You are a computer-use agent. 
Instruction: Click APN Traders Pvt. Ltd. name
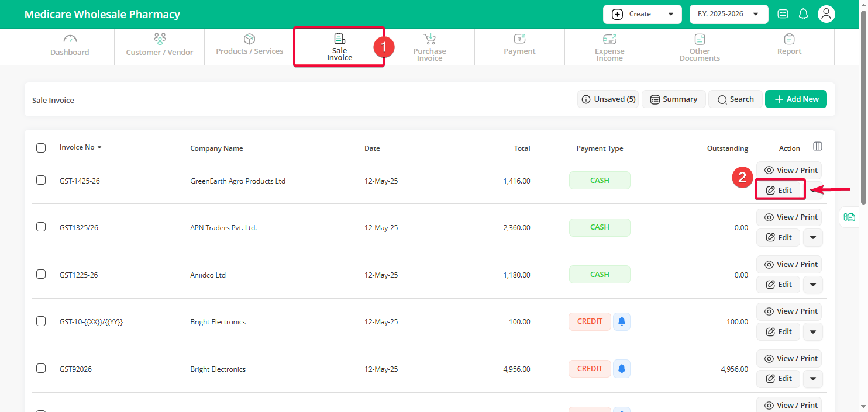[223, 228]
